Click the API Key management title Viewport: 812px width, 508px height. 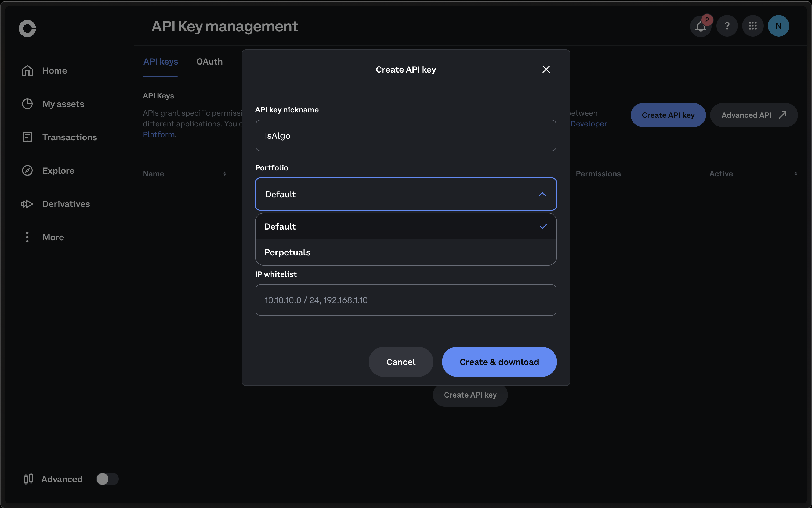224,26
